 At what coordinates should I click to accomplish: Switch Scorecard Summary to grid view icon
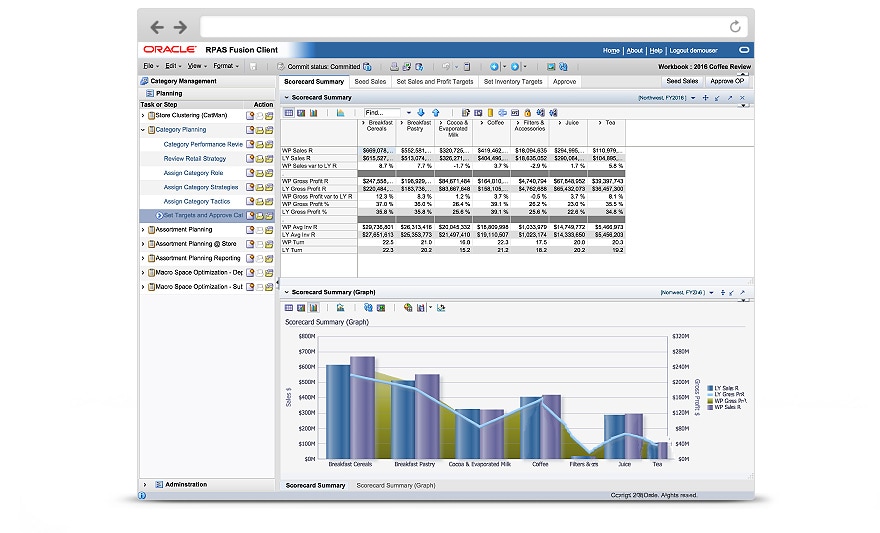[288, 113]
